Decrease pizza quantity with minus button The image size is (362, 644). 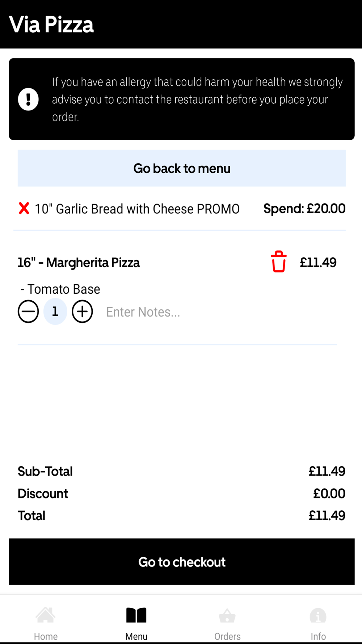coord(28,311)
